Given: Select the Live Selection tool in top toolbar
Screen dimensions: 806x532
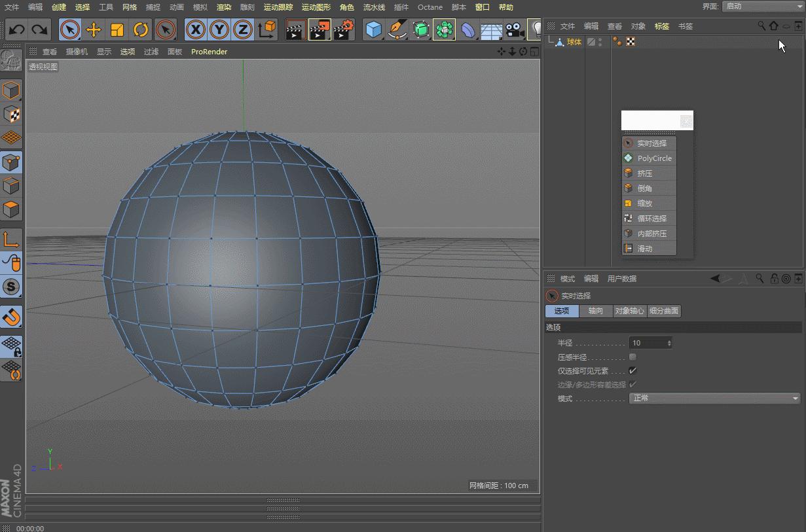Looking at the screenshot, I should (70, 29).
